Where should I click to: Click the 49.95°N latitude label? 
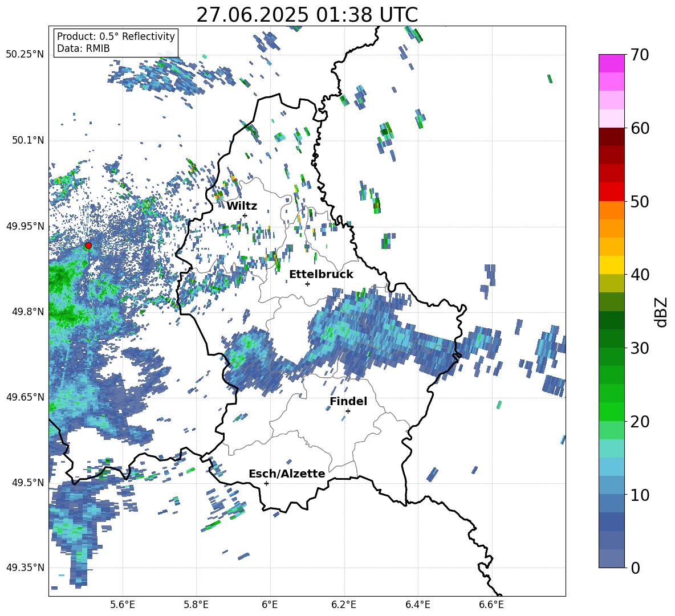25,226
